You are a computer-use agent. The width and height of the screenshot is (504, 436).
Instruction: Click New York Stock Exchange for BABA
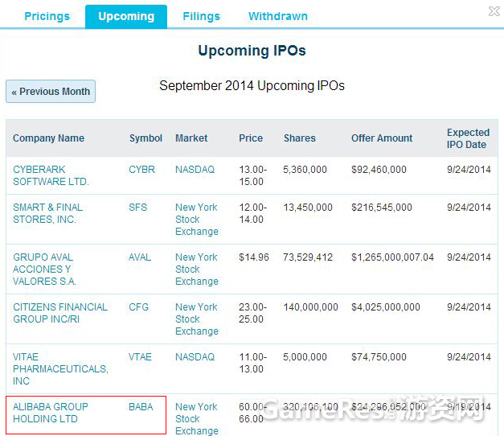[x=197, y=418]
